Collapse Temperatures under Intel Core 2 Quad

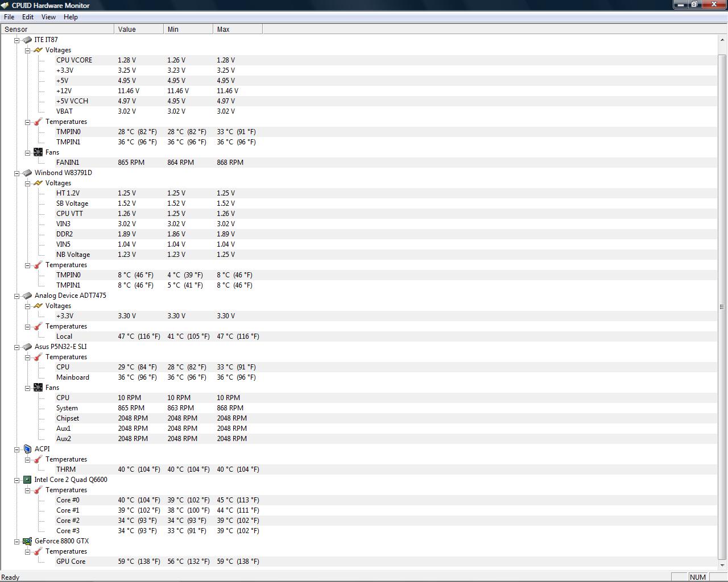[x=27, y=490]
